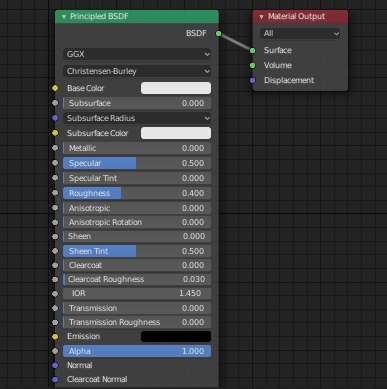
Task: Click the Sheen input socket
Action: point(55,237)
